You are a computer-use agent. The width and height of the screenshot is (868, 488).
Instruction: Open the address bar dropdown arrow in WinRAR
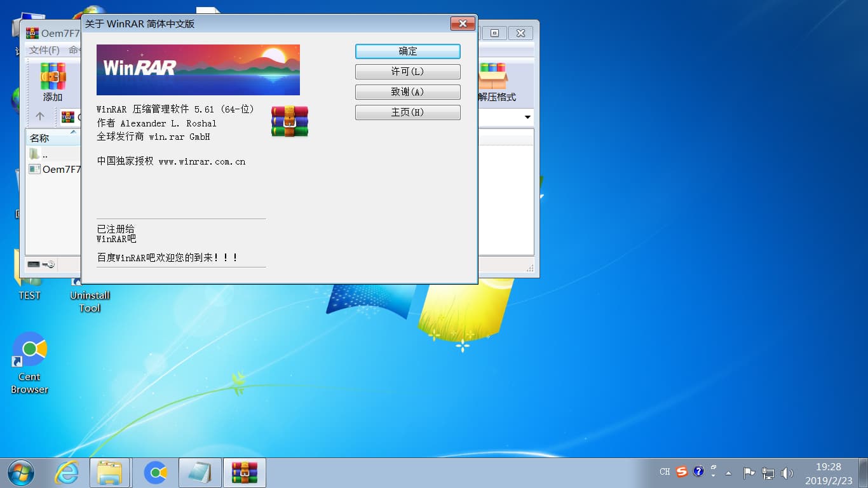point(527,118)
